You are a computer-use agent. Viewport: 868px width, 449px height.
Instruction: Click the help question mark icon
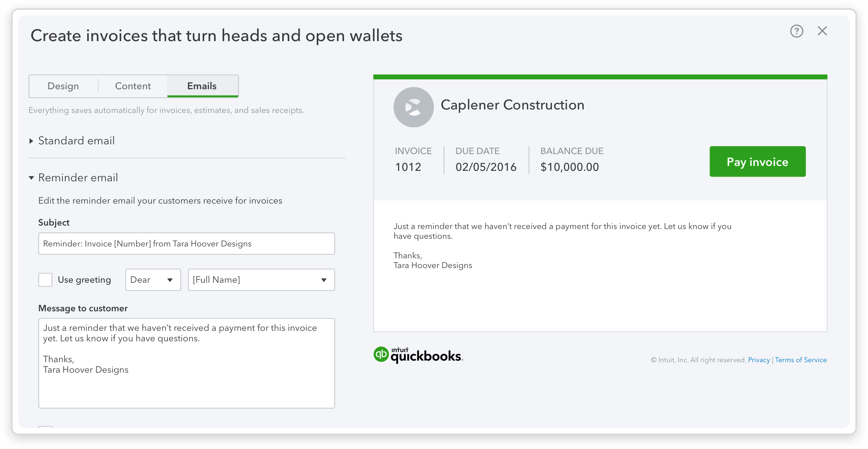coord(796,30)
